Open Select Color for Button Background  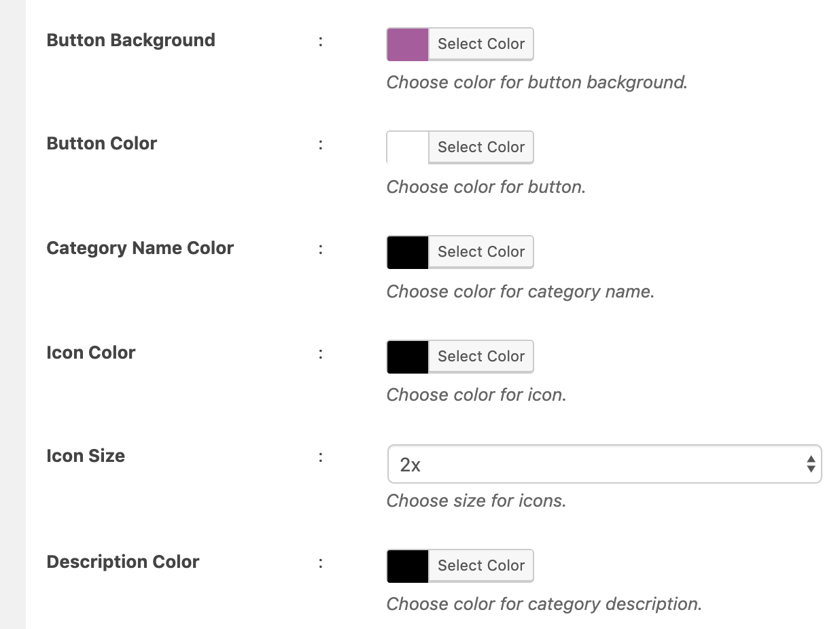[x=481, y=44]
